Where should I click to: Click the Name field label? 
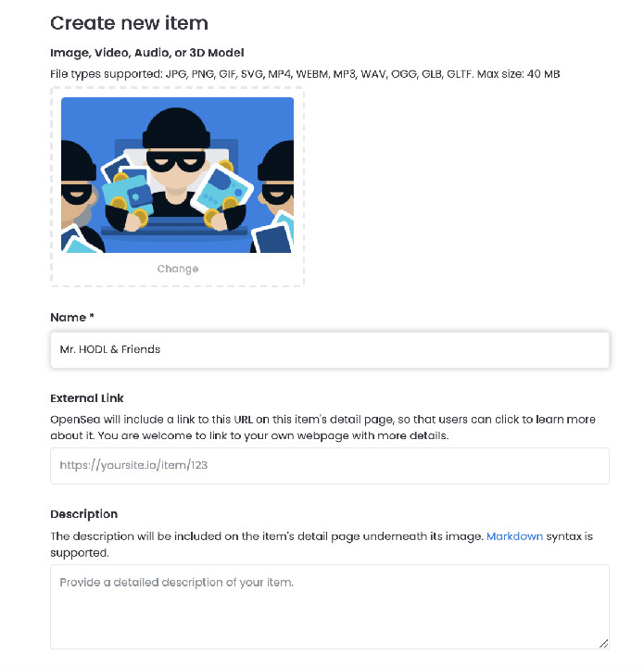pyautogui.click(x=72, y=318)
